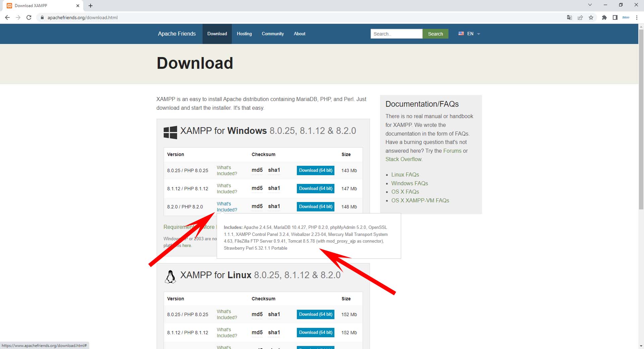Image resolution: width=644 pixels, height=349 pixels.
Task: Open the Stack Overflow link
Action: pos(404,159)
